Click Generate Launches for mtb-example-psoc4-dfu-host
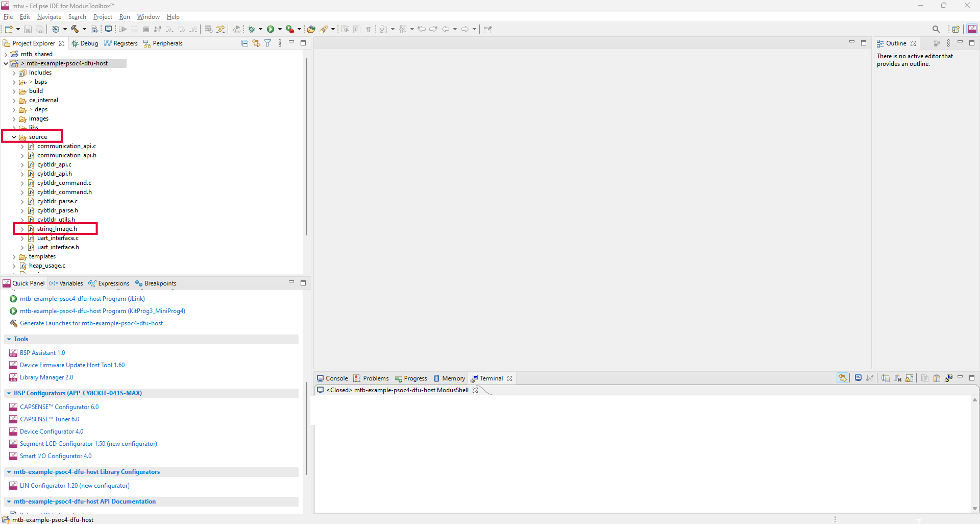980x524 pixels. [91, 323]
